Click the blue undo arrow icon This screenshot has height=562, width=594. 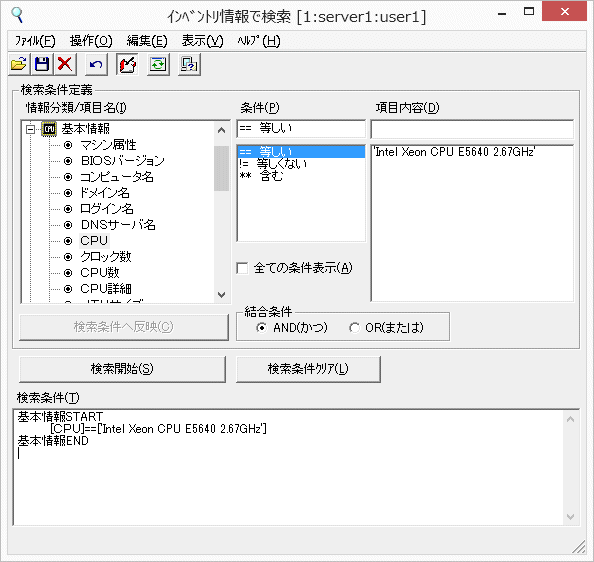[96, 64]
